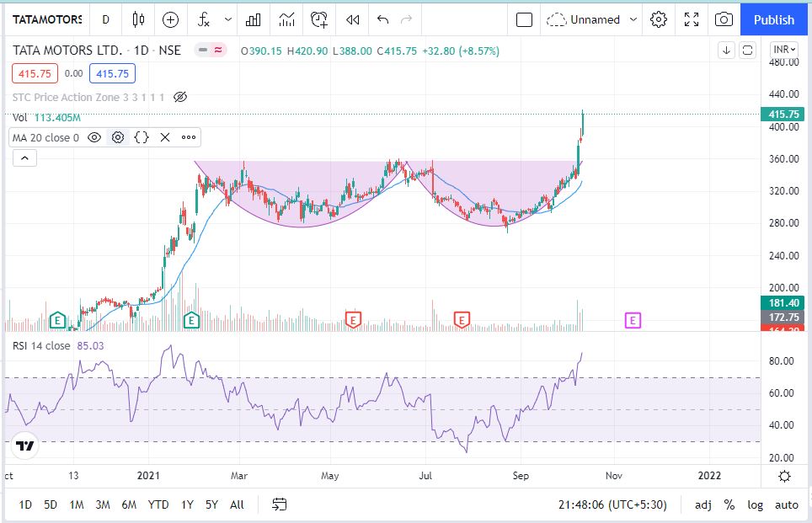The image size is (812, 523).
Task: Select the 6M time range
Action: [x=129, y=504]
